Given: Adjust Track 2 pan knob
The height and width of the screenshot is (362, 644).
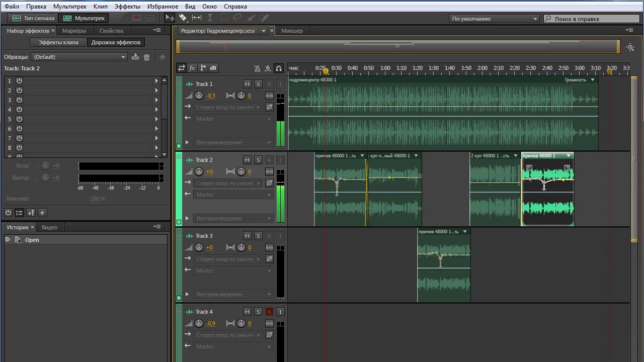Looking at the screenshot, I should tap(242, 171).
